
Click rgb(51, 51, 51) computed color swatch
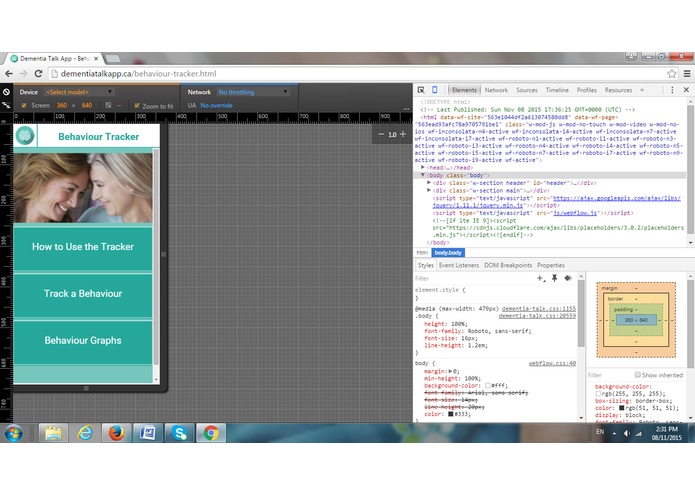[622, 408]
